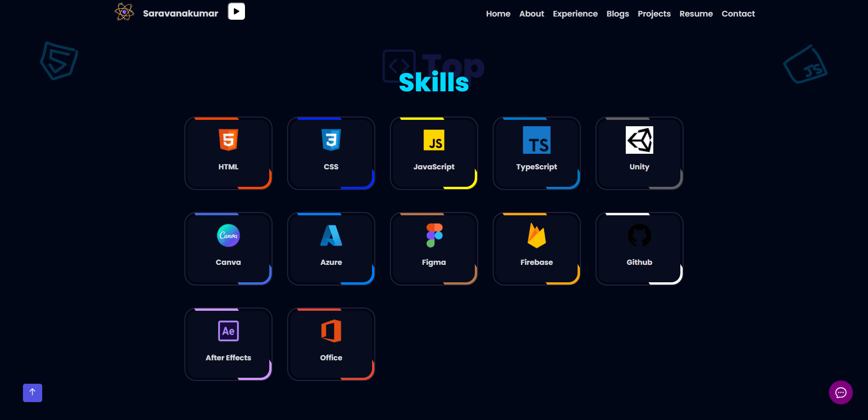Open the About section
This screenshot has width=868, height=420.
coord(532,14)
